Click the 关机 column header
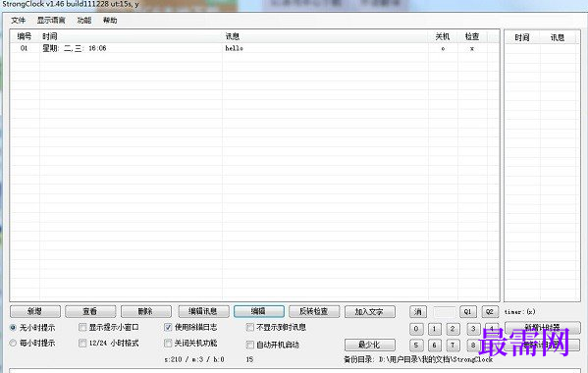The height and width of the screenshot is (373, 588). tap(443, 36)
